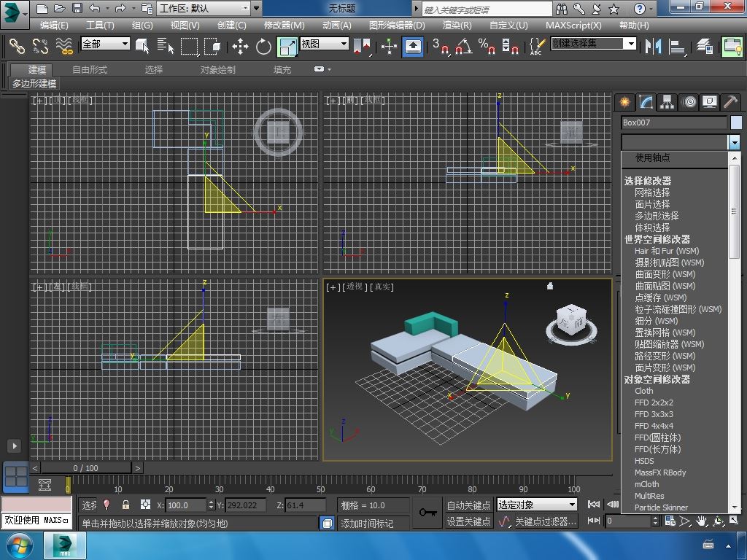The height and width of the screenshot is (560, 747).
Task: Open the Time Configuration icon
Action: click(x=670, y=521)
